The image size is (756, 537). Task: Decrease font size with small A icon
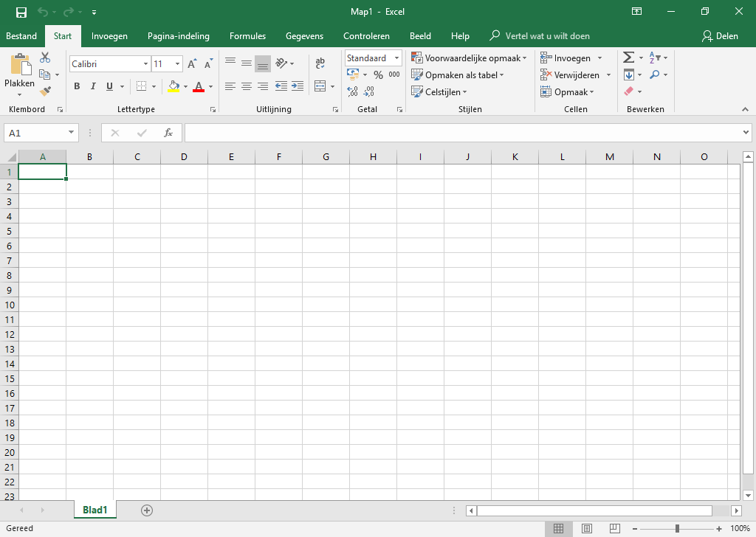click(x=208, y=64)
